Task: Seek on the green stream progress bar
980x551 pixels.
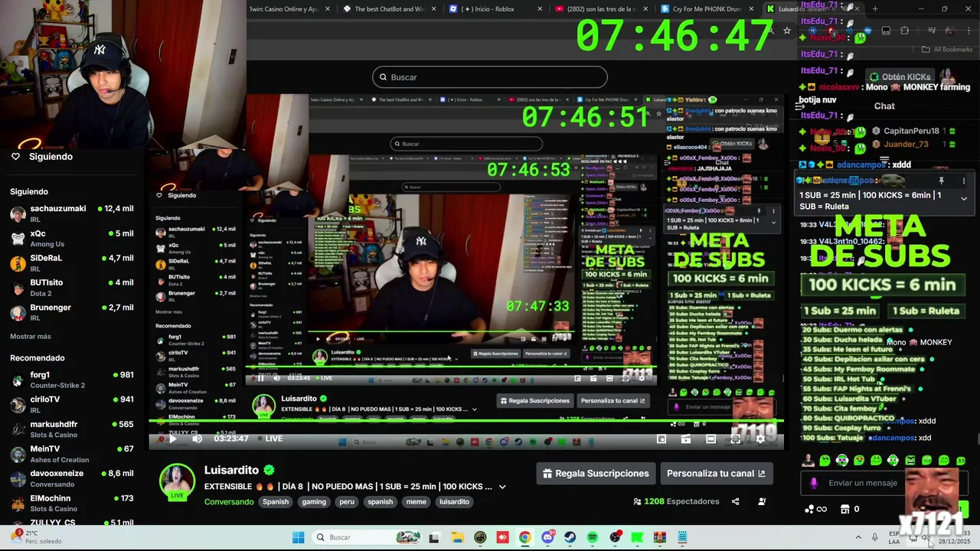Action: (465, 422)
